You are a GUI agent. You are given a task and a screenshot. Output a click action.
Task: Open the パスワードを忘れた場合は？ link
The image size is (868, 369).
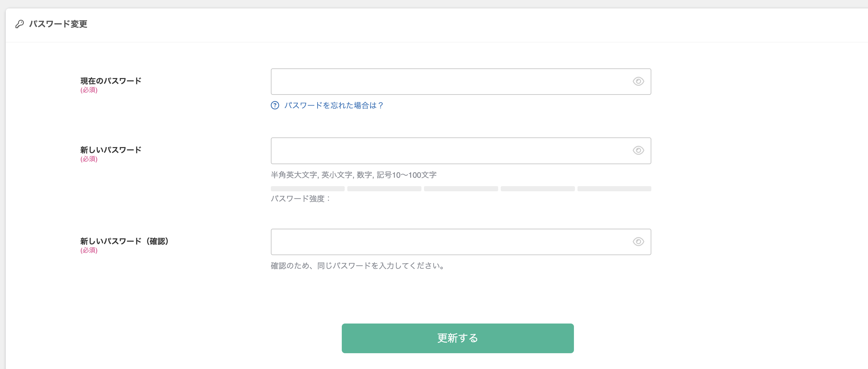334,105
